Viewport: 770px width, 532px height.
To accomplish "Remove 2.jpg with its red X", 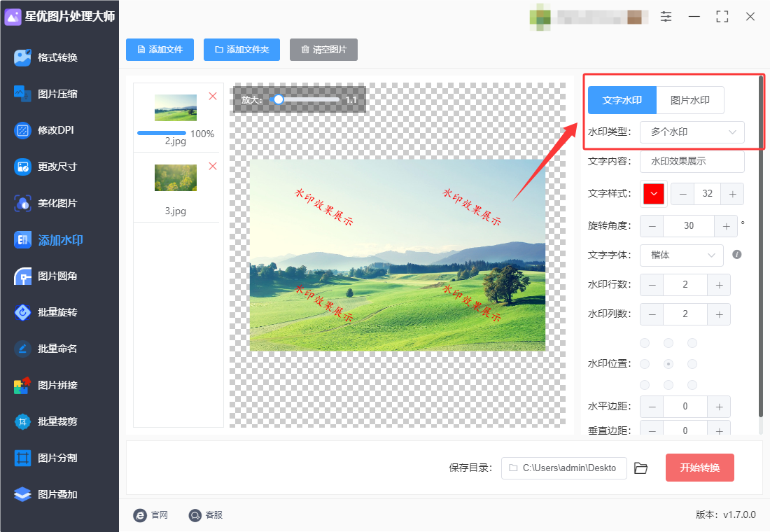I will coord(213,97).
